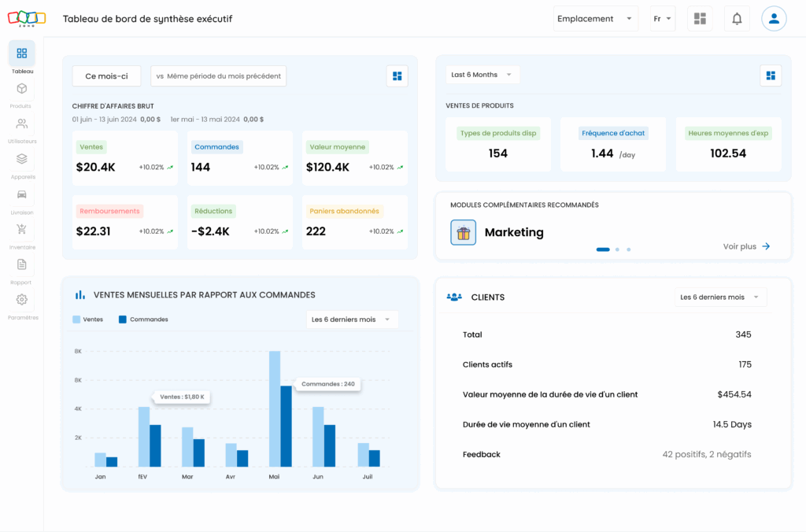806x532 pixels.
Task: Click the Commandes : 240 tooltip
Action: click(x=328, y=384)
